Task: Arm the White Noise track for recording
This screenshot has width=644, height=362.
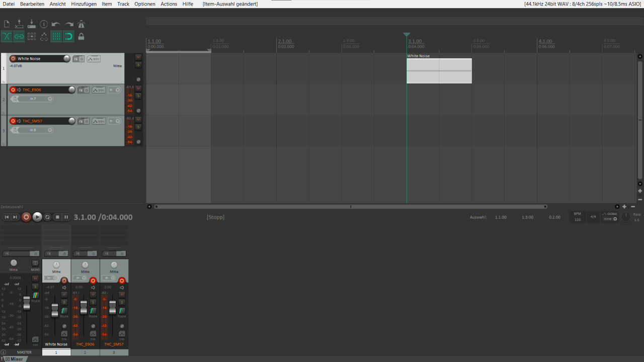Action: (13, 59)
